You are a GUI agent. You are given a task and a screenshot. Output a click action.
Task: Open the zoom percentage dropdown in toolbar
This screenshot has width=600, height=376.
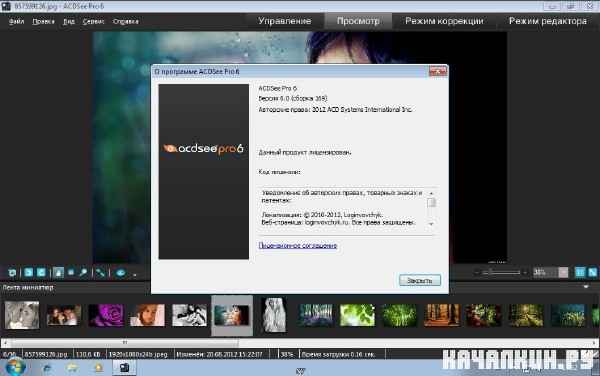click(x=545, y=272)
